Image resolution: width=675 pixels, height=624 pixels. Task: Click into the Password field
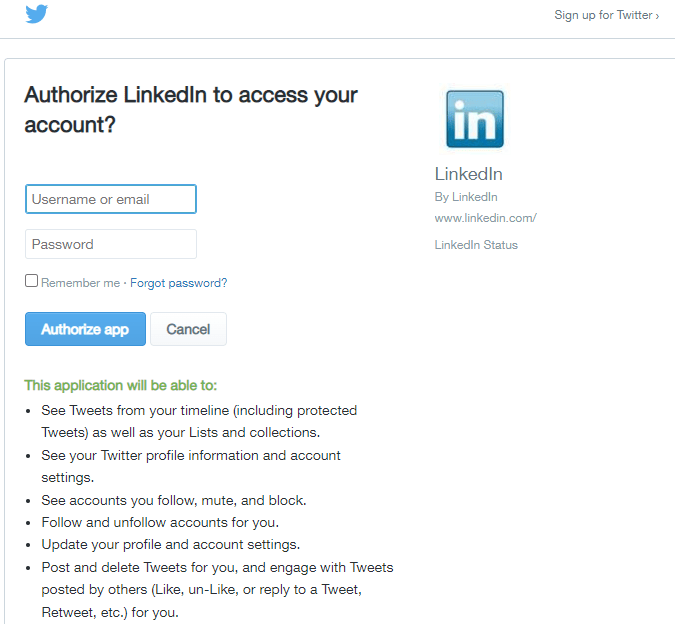pos(111,244)
